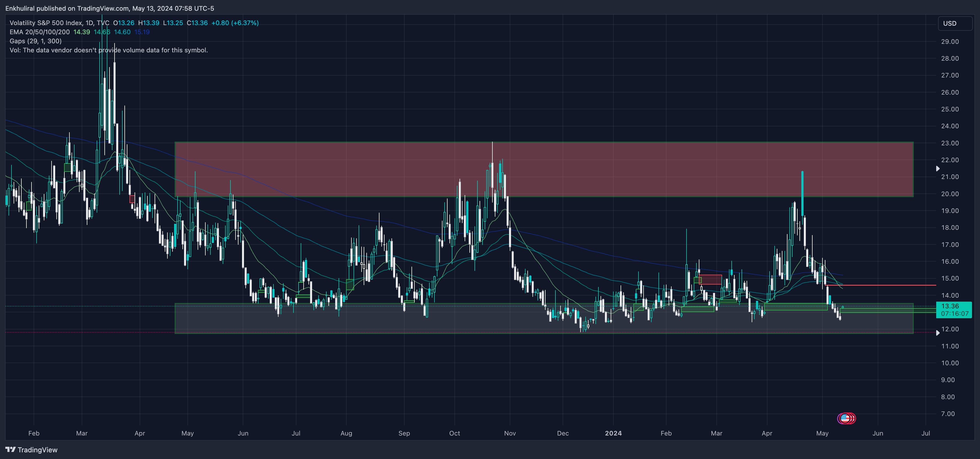Click the small red gap box in March 2023
Viewport: 980px width, 459px height.
[x=132, y=199]
